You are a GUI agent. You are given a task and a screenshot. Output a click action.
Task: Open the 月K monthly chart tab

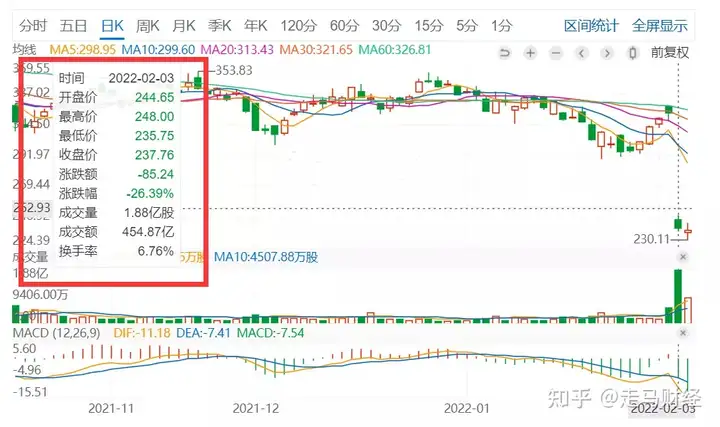click(x=184, y=26)
